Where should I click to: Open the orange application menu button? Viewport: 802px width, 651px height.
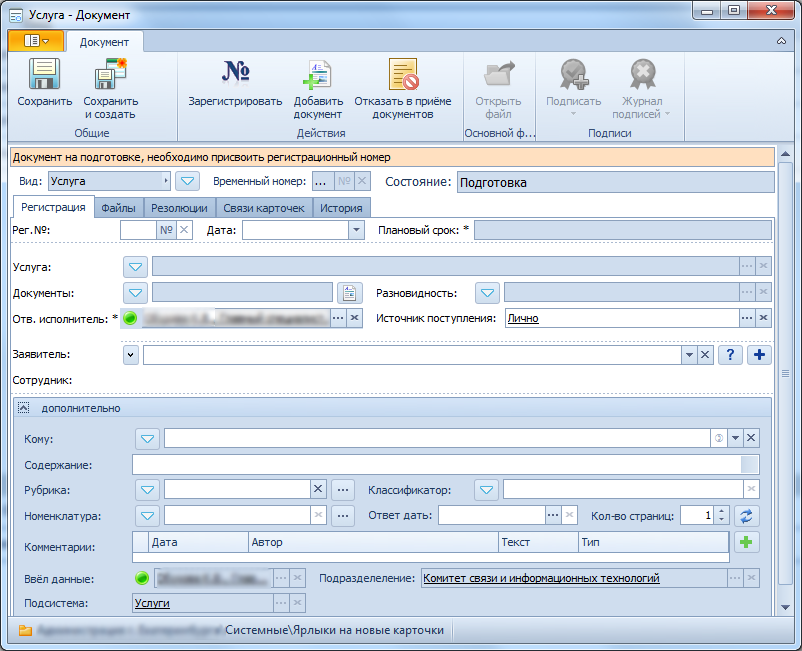[36, 41]
